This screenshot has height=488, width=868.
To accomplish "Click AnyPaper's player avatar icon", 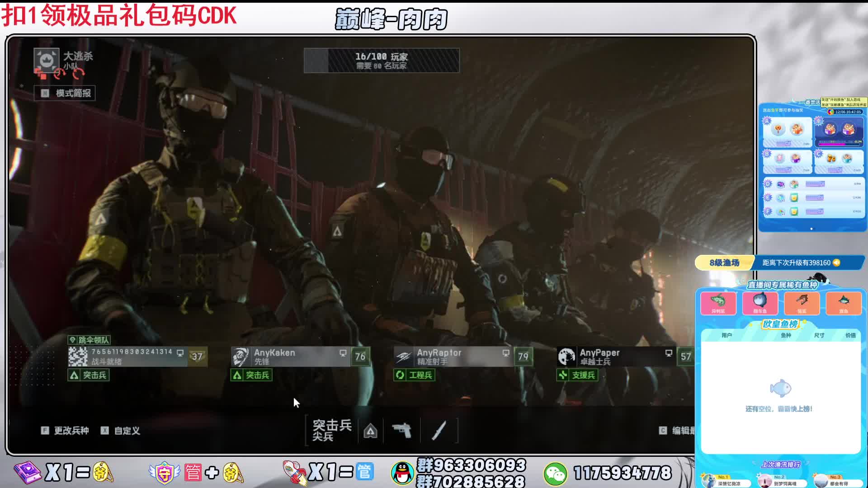I will (566, 357).
